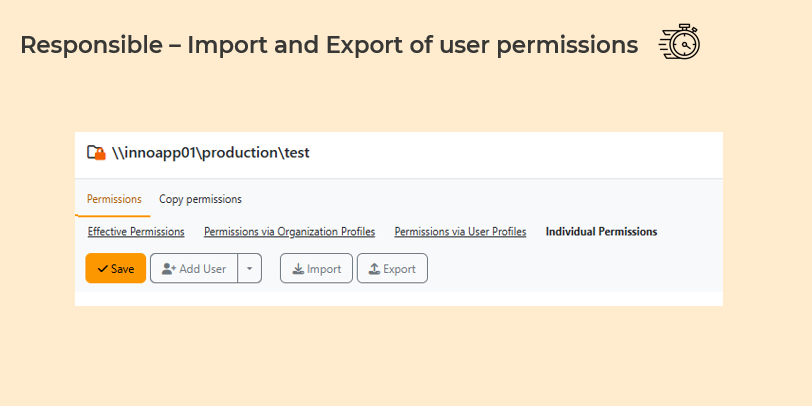Click the slide heading about user permissions
This screenshot has height=406, width=812.
[329, 45]
